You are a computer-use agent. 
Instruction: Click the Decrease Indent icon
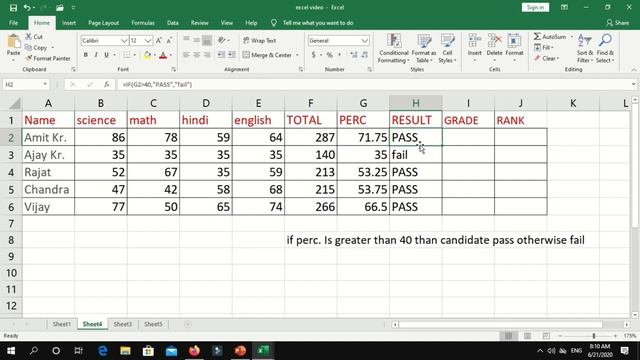tap(221, 55)
